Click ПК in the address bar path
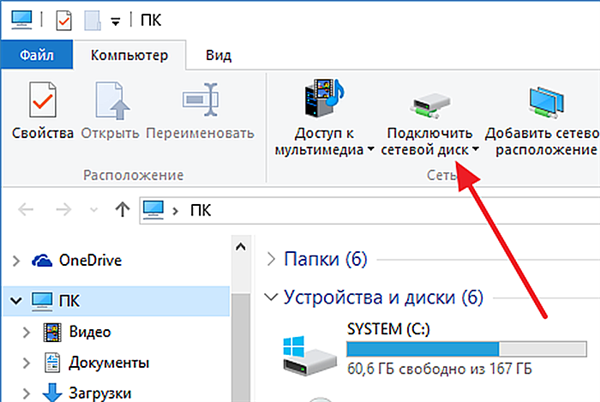 click(201, 210)
